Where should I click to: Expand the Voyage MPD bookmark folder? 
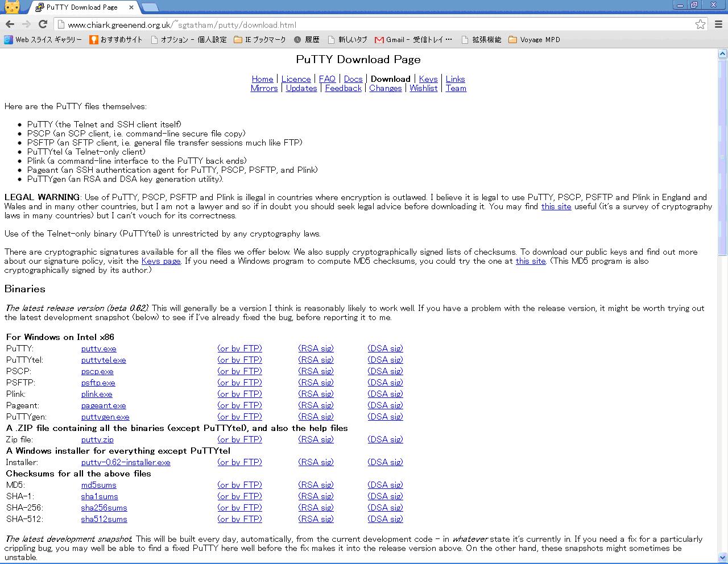(534, 40)
